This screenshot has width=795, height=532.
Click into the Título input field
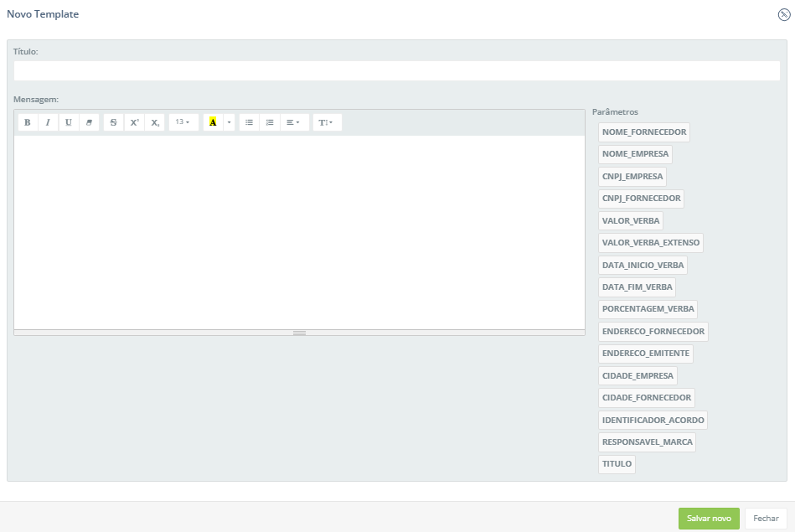(396, 71)
